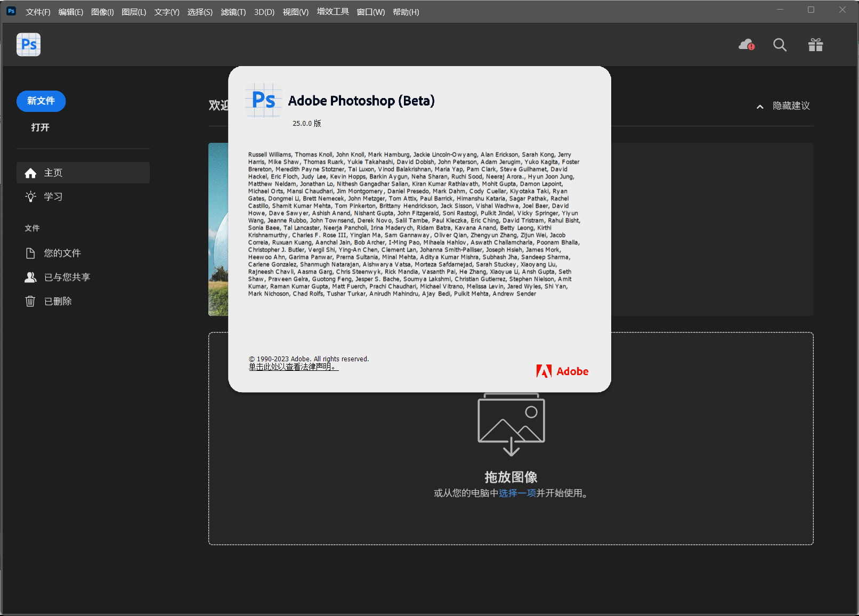Click the Adobe logo in the dialog

pyautogui.click(x=562, y=371)
